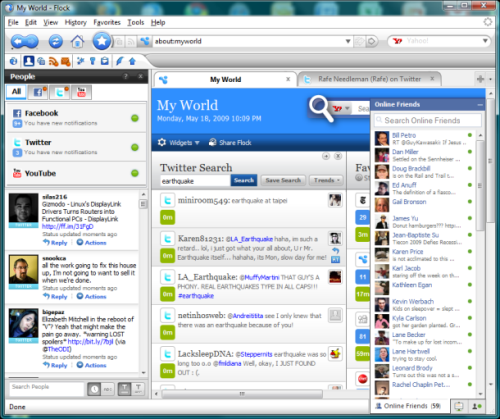Expand the YouTube service row in People
The image size is (500, 419).
point(76,173)
